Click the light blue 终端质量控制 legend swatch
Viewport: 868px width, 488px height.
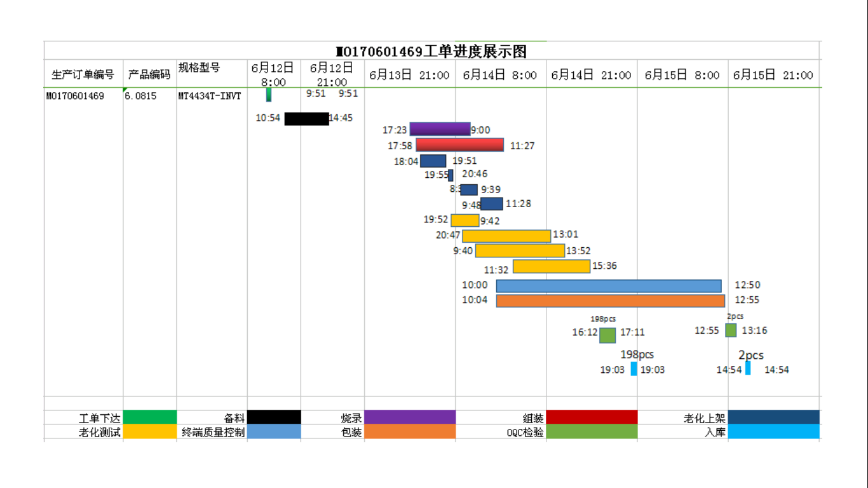tap(274, 432)
